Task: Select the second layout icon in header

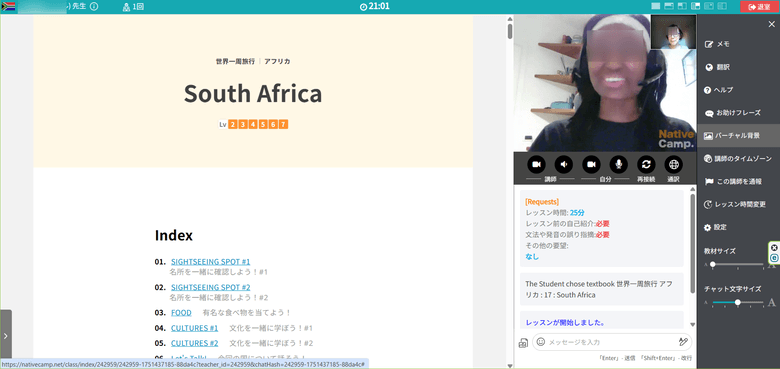Action: coord(669,6)
